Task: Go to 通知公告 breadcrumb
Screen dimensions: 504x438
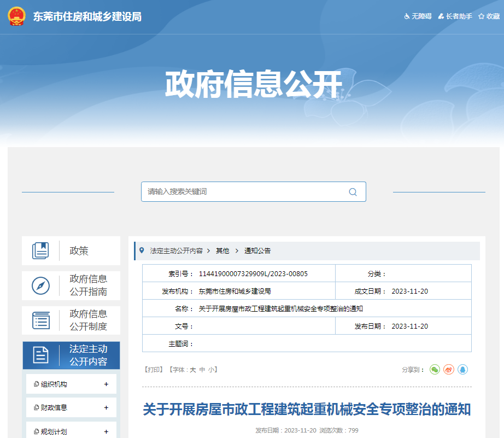Action: [x=257, y=251]
